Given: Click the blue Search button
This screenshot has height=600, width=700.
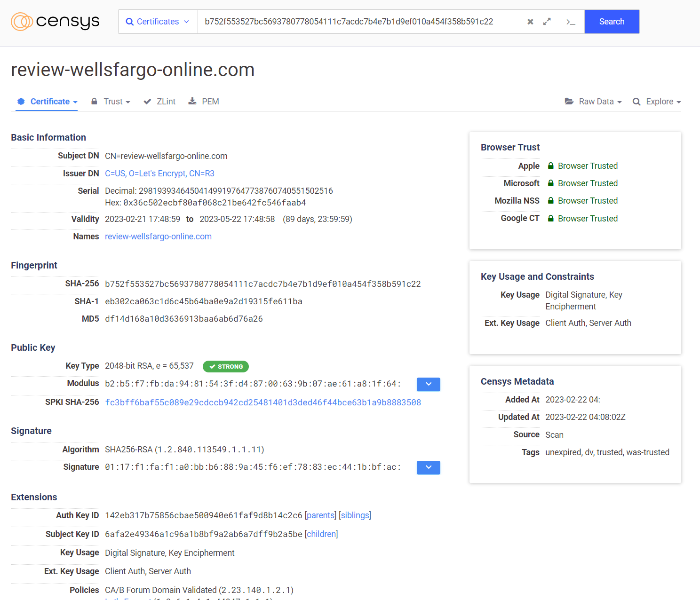Looking at the screenshot, I should 612,22.
